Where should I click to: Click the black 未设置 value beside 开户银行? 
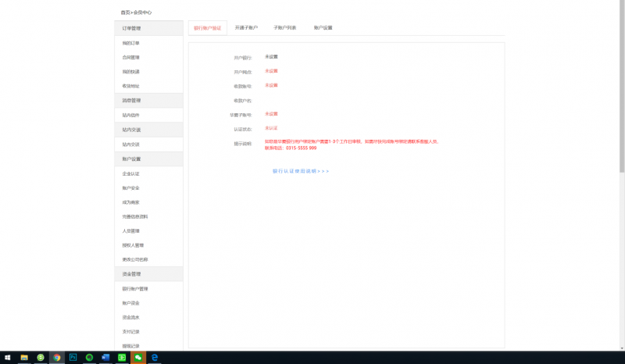[271, 57]
